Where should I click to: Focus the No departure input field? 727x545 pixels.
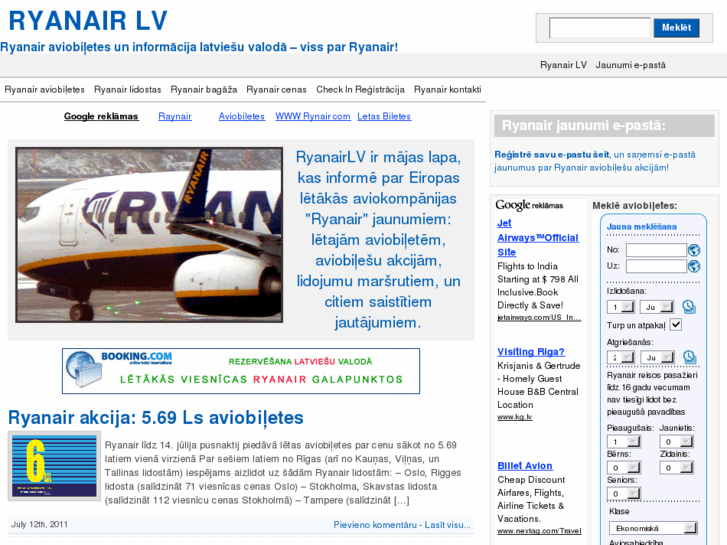pos(656,250)
